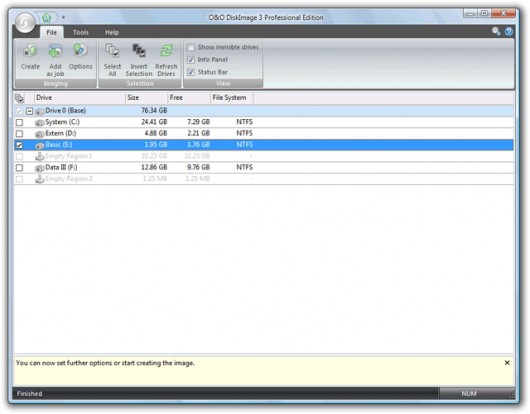Open the round application menu orb

pyautogui.click(x=25, y=23)
